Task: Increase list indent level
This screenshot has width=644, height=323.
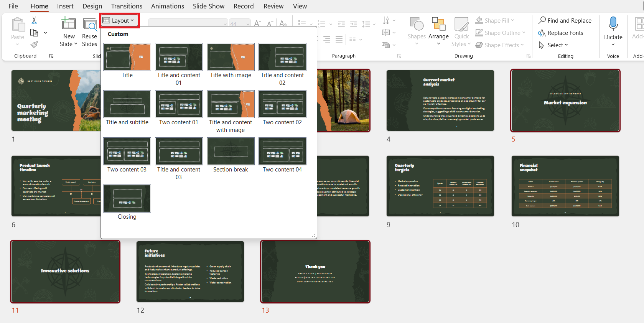Action: 354,24
